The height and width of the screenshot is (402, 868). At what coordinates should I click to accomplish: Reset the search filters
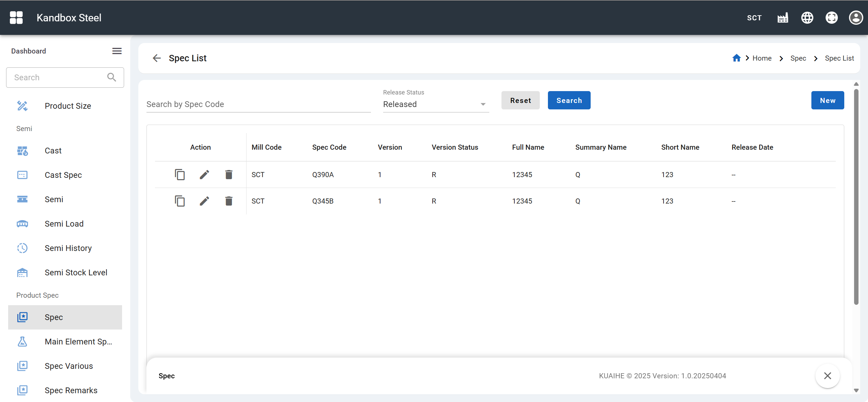point(520,101)
